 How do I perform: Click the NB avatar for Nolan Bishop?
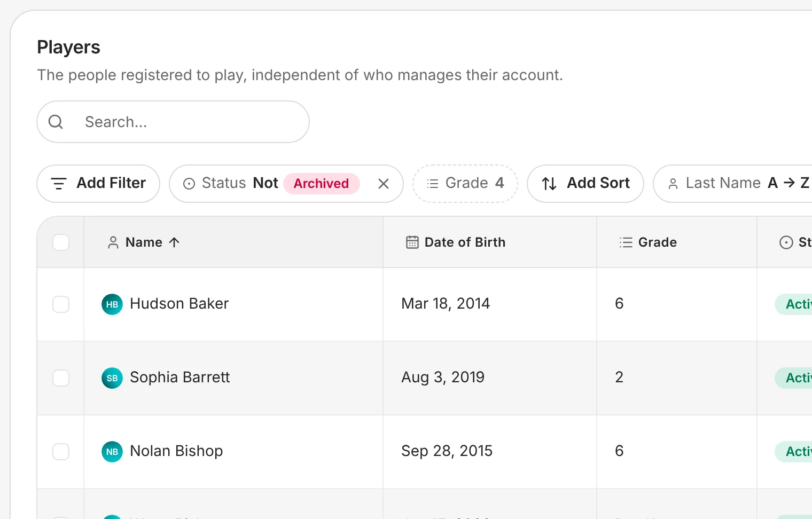pyautogui.click(x=112, y=452)
